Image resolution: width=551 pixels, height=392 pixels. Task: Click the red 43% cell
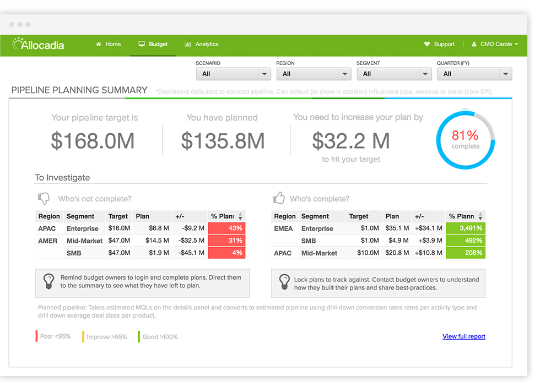(x=226, y=228)
